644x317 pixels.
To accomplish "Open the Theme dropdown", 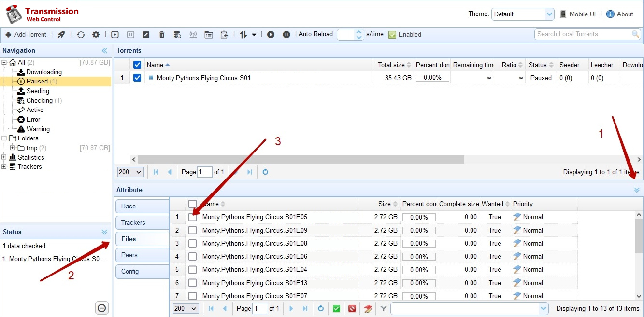I will pyautogui.click(x=523, y=14).
